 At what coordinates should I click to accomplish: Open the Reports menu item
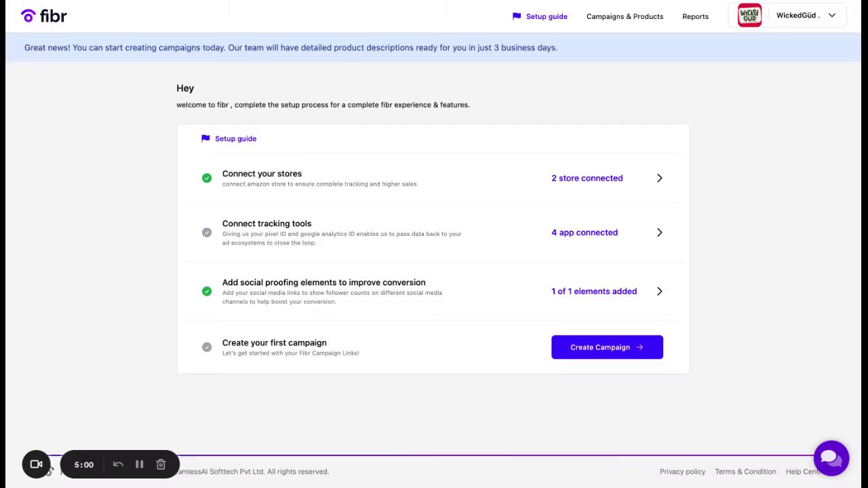[695, 16]
